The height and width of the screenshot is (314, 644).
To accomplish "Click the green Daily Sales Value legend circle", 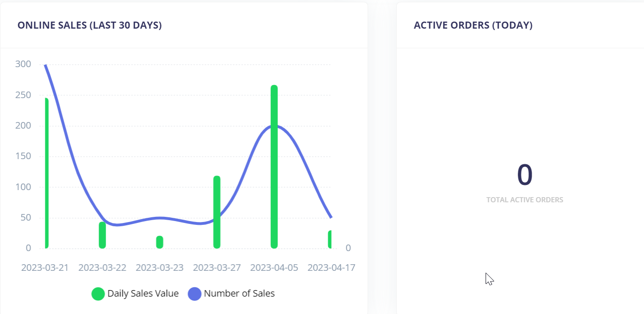I will click(x=98, y=294).
